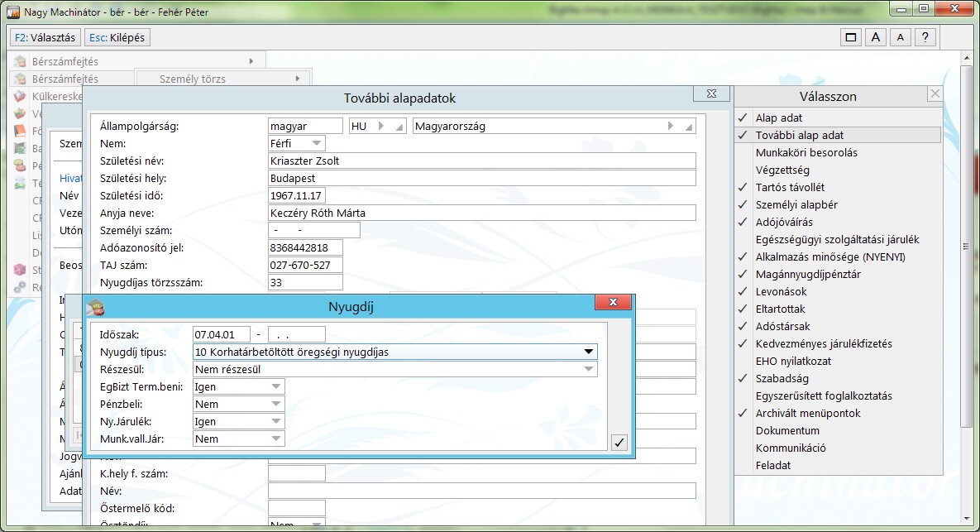The width and height of the screenshot is (980, 532).
Task: Click the Esc: Kilépés button
Action: point(117,37)
